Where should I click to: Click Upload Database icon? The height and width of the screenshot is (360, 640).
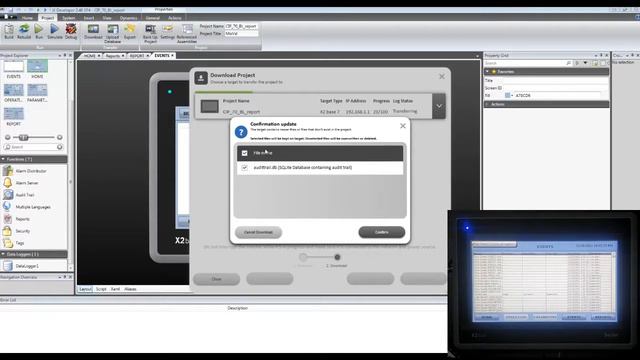pyautogui.click(x=113, y=33)
